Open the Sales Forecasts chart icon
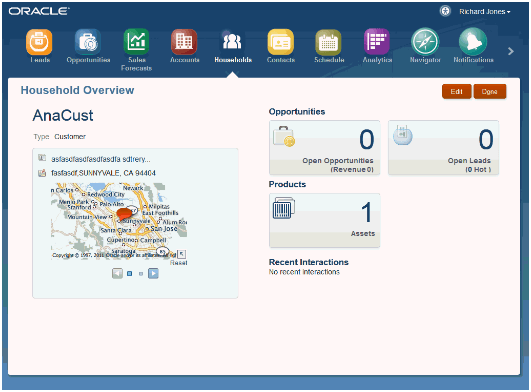This screenshot has width=531, height=392. tap(136, 42)
